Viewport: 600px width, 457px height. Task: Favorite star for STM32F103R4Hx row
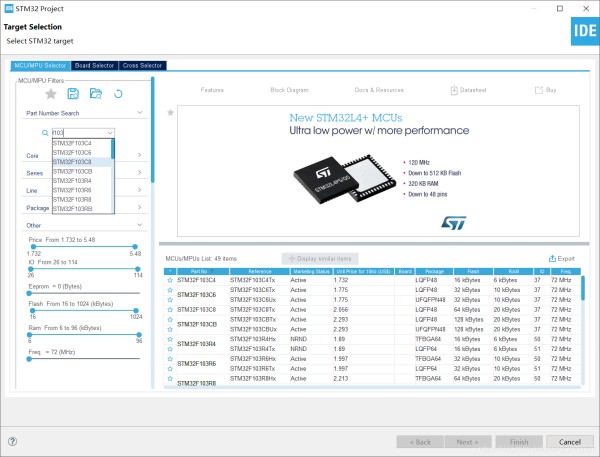pyautogui.click(x=170, y=339)
